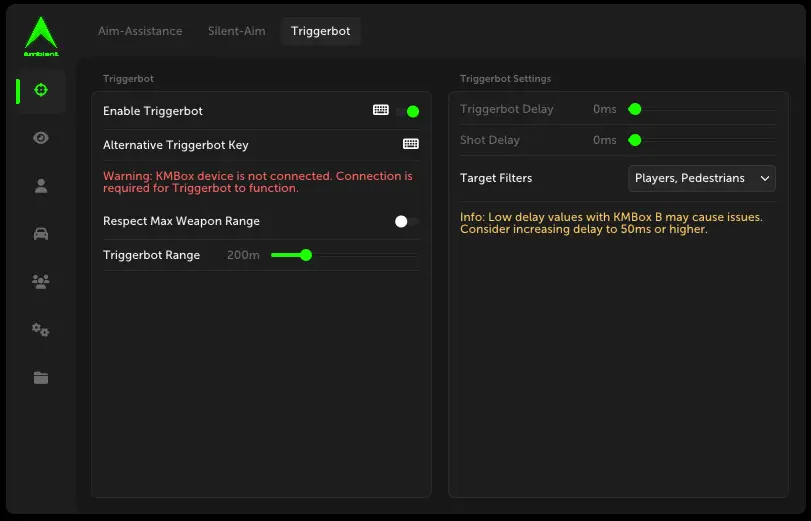Open the vehicle car section in sidebar
The width and height of the screenshot is (811, 521).
pos(41,234)
